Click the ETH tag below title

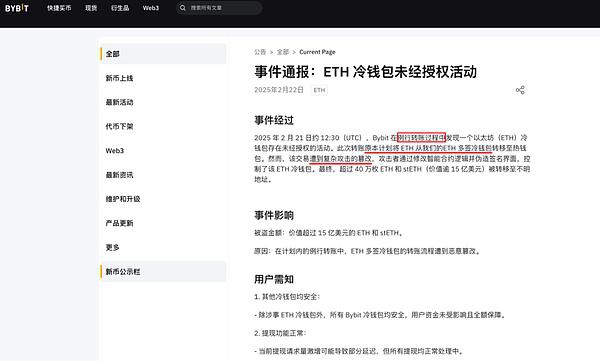[x=320, y=90]
